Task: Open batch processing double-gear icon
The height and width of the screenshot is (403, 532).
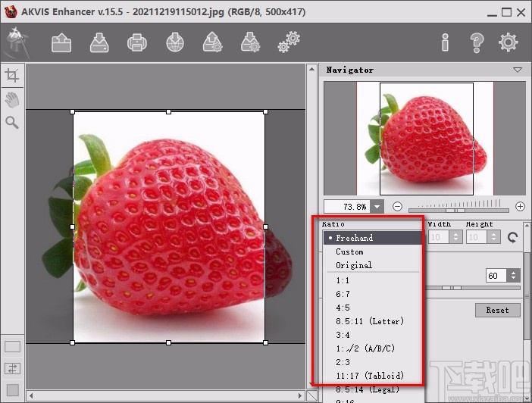Action: pos(288,42)
